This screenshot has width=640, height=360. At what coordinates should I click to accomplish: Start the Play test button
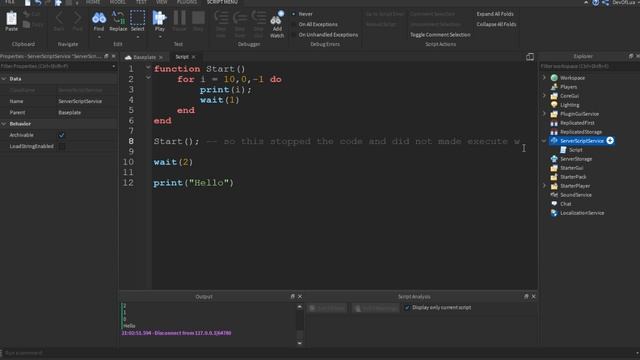point(159,18)
